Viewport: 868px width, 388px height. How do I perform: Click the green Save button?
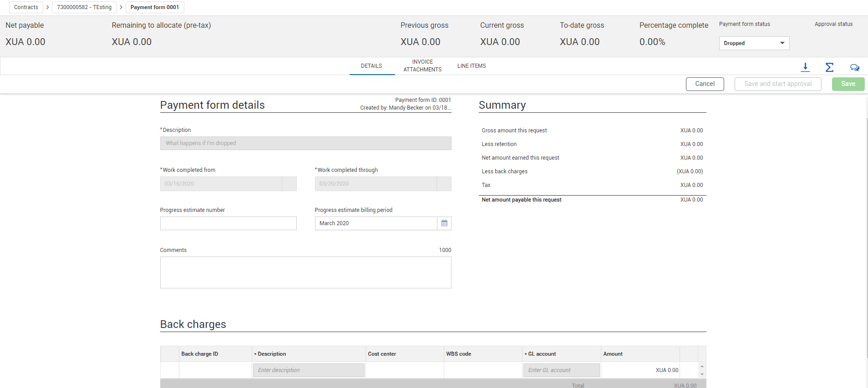point(848,84)
